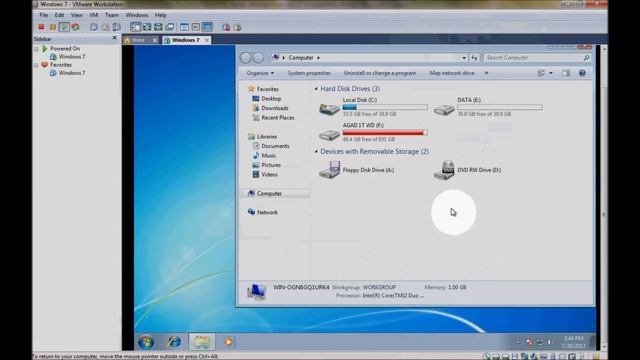Click the Revert to Snapshot toolbar icon
The height and width of the screenshot is (360, 640).
(x=105, y=27)
